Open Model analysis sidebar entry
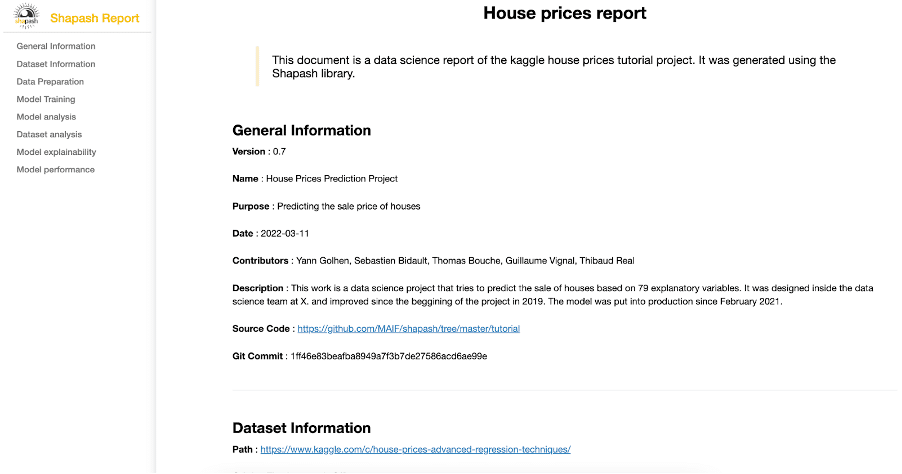The image size is (902, 474). coord(46,117)
